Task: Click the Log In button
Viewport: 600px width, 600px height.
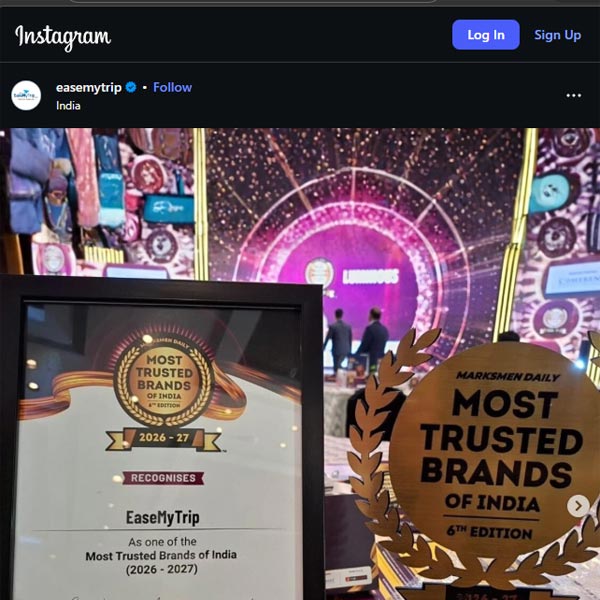Action: [x=486, y=35]
